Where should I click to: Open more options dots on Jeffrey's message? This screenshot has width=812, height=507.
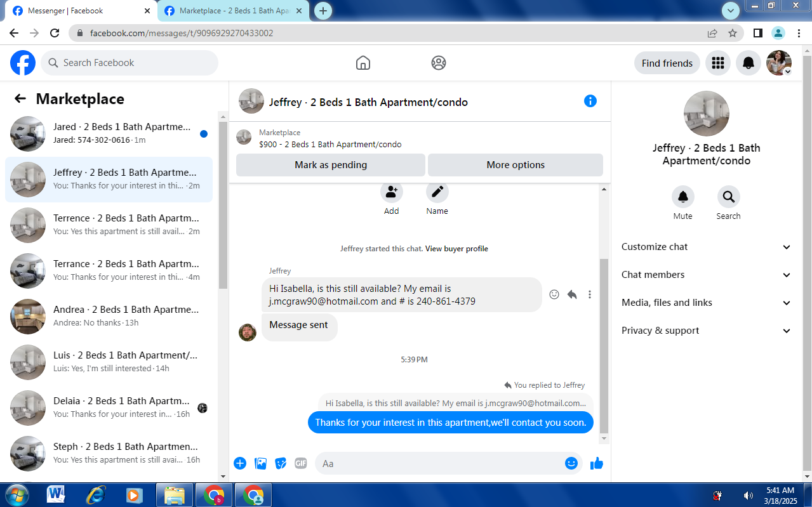tap(590, 294)
